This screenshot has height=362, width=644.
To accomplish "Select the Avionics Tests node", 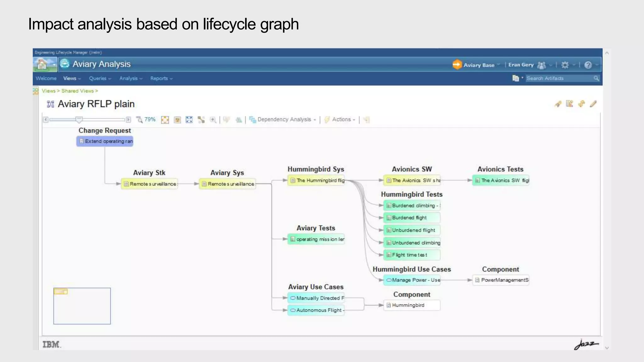I will click(x=501, y=180).
